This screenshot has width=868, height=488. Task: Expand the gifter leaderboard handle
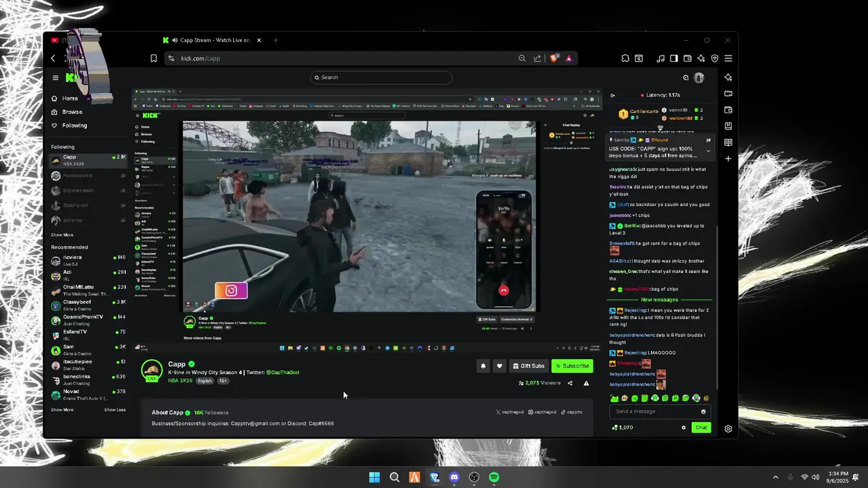[660, 127]
